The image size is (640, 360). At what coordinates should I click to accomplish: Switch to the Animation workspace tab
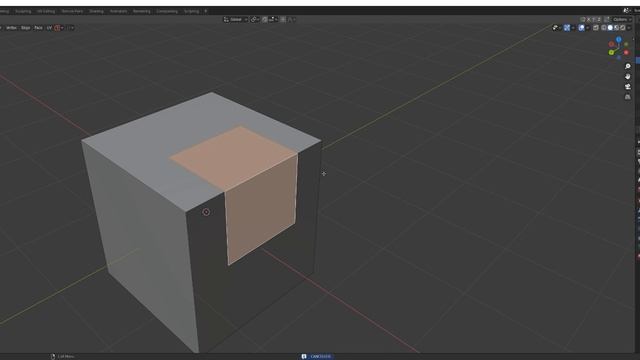118,11
